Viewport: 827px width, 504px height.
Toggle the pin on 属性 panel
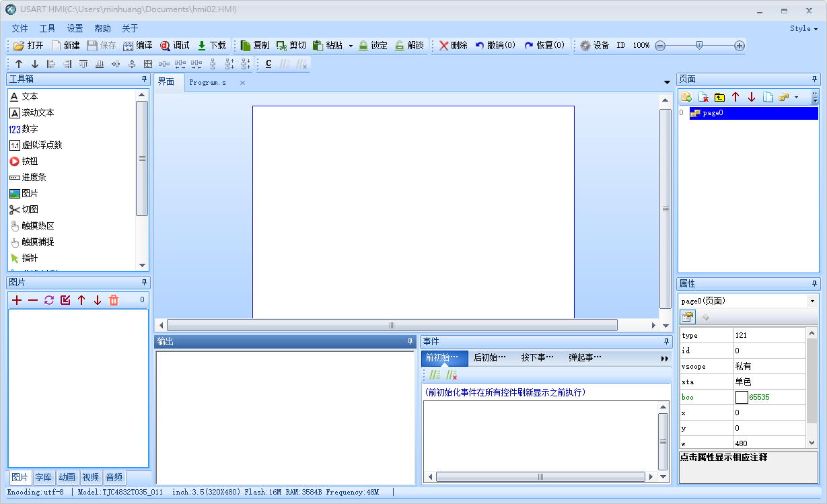815,284
